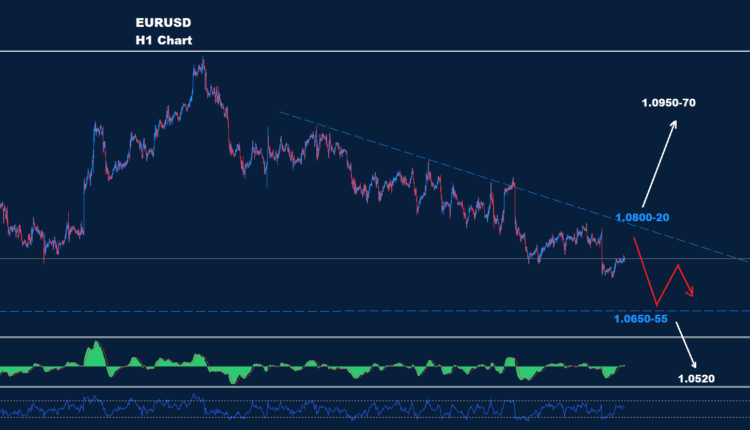Select the H1 Chart timeframe label
This screenshot has height=430, width=750.
tap(164, 41)
